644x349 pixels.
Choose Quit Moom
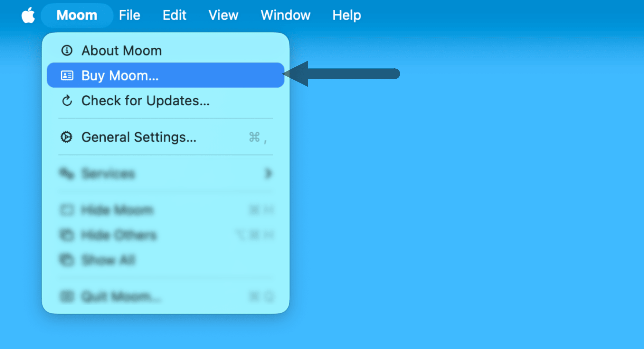[166, 296]
